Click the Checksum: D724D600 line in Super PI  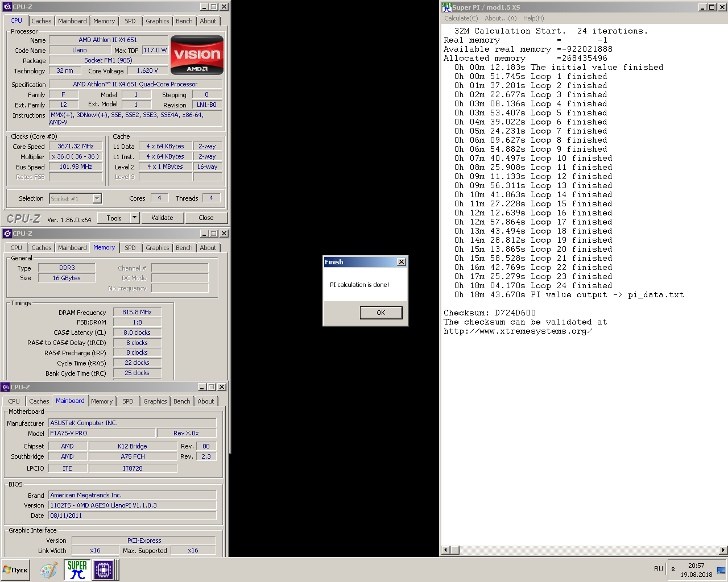[x=490, y=313]
